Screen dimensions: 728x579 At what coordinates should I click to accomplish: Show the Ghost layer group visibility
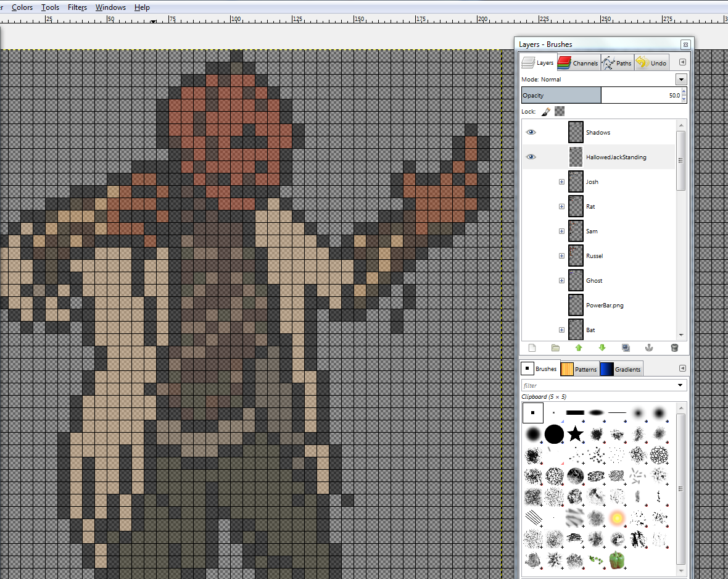pyautogui.click(x=531, y=280)
